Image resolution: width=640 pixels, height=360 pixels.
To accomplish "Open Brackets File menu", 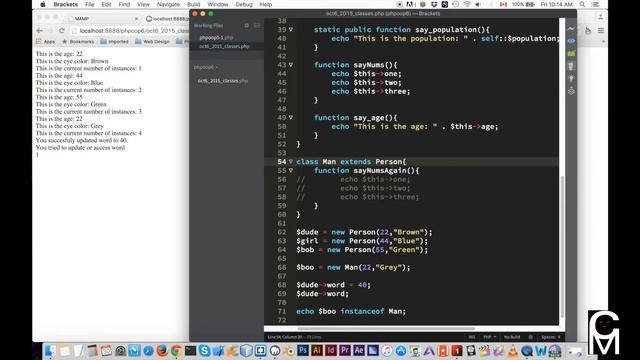I will click(89, 4).
